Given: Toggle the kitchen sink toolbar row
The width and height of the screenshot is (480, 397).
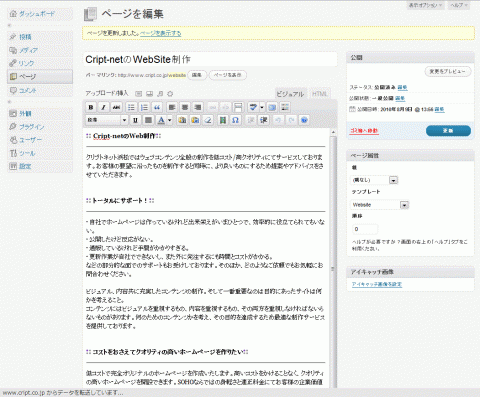Looking at the screenshot, I should 285,107.
